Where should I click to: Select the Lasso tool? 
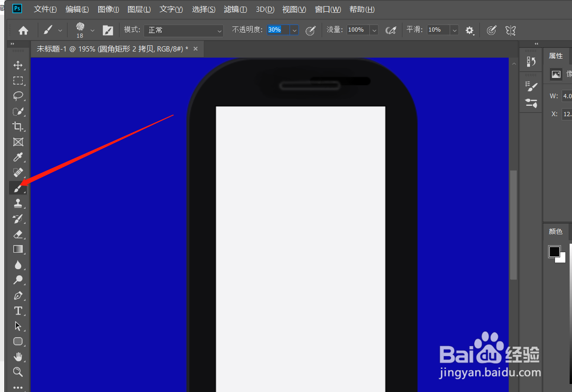(x=18, y=96)
